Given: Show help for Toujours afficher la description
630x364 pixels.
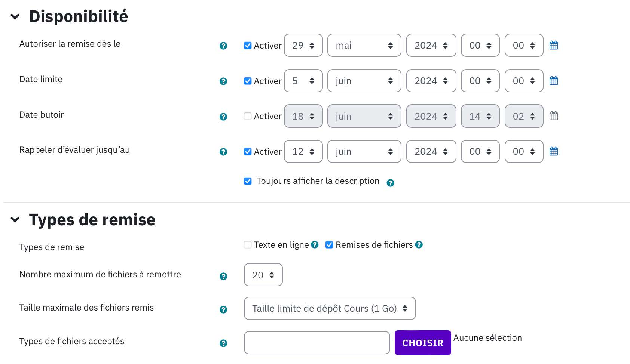Looking at the screenshot, I should tap(390, 183).
